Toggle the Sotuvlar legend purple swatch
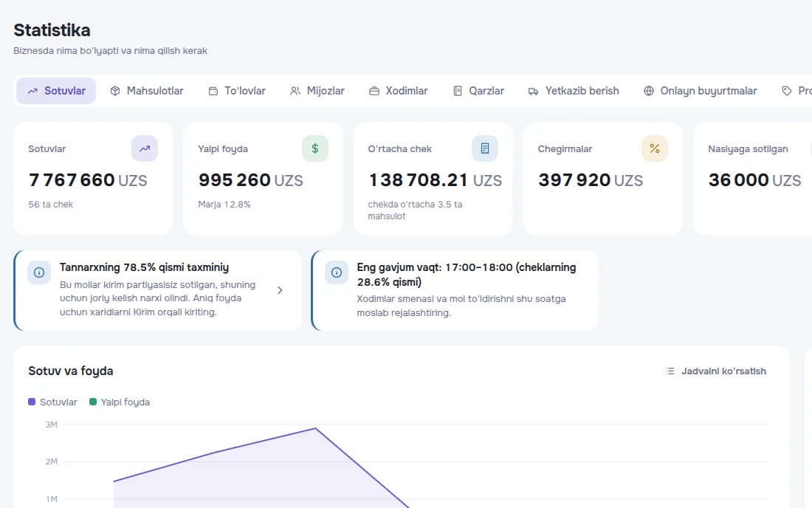The height and width of the screenshot is (508, 812). click(32, 402)
